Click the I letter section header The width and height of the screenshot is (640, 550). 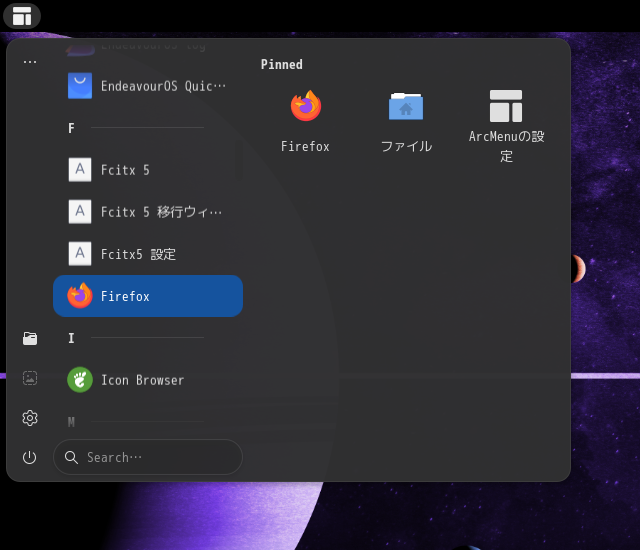[71, 338]
